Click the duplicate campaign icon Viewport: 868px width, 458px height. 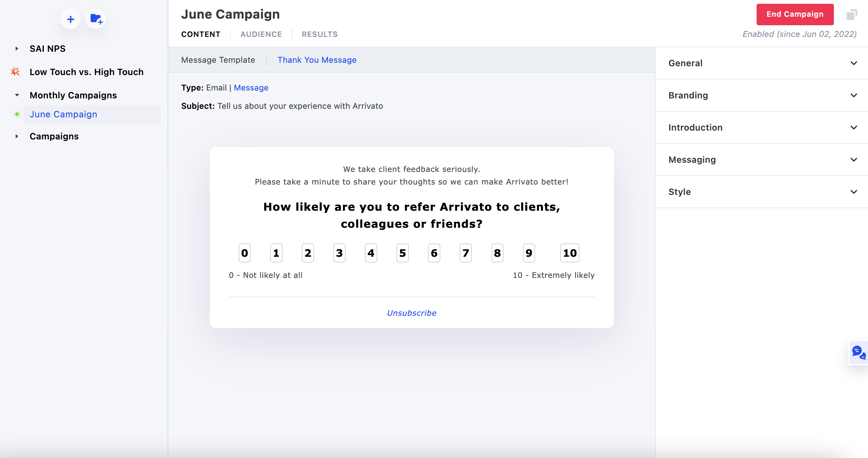tap(851, 15)
